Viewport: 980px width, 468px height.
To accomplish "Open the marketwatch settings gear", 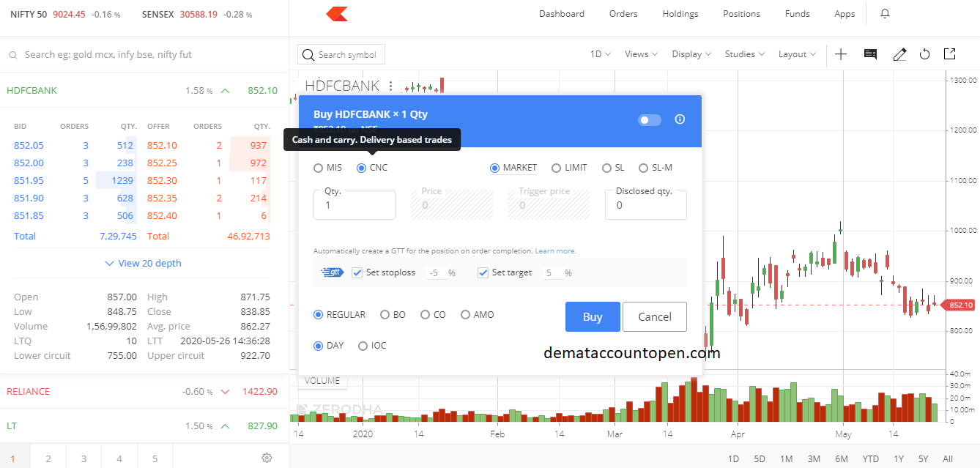I will click(x=267, y=458).
